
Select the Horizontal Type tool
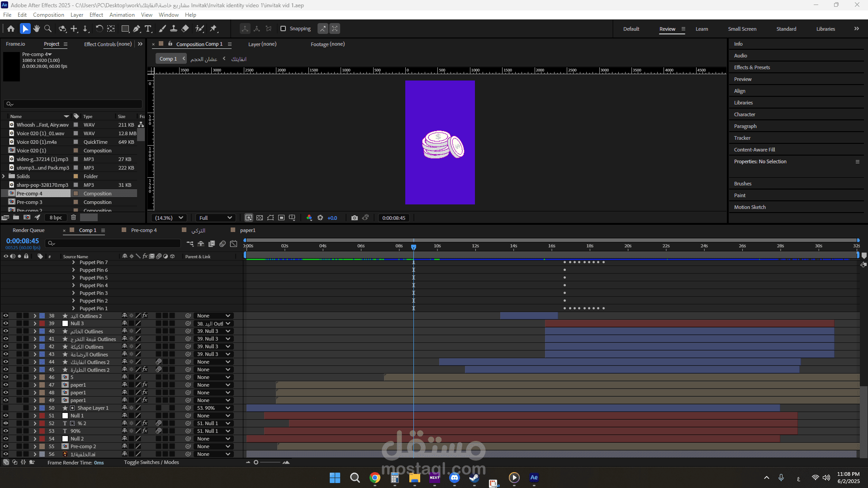point(148,28)
